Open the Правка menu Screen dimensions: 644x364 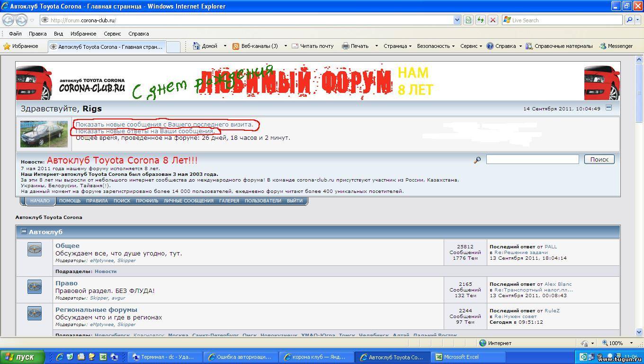[x=37, y=34]
